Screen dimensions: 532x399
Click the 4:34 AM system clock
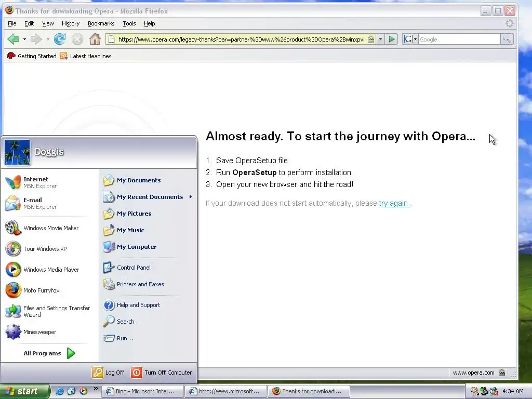click(x=513, y=391)
